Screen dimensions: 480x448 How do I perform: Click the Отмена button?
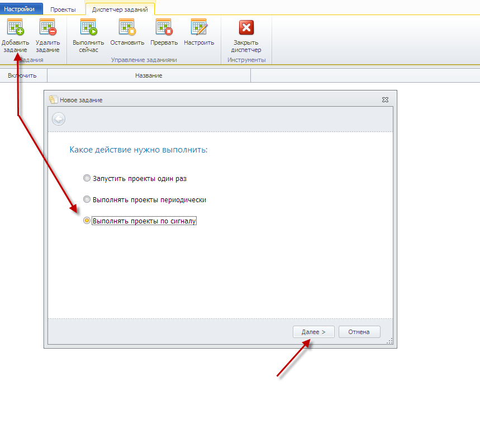pos(359,332)
